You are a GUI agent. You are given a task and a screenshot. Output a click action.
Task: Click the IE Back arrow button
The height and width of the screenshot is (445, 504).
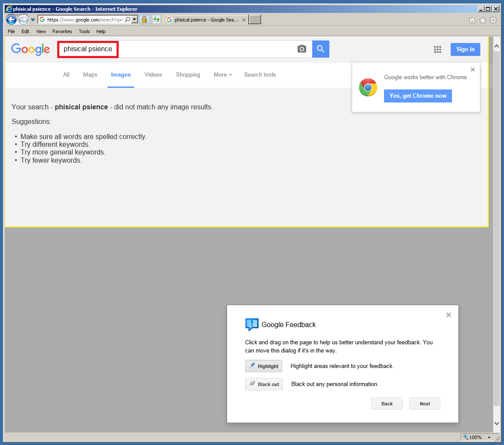(x=12, y=20)
